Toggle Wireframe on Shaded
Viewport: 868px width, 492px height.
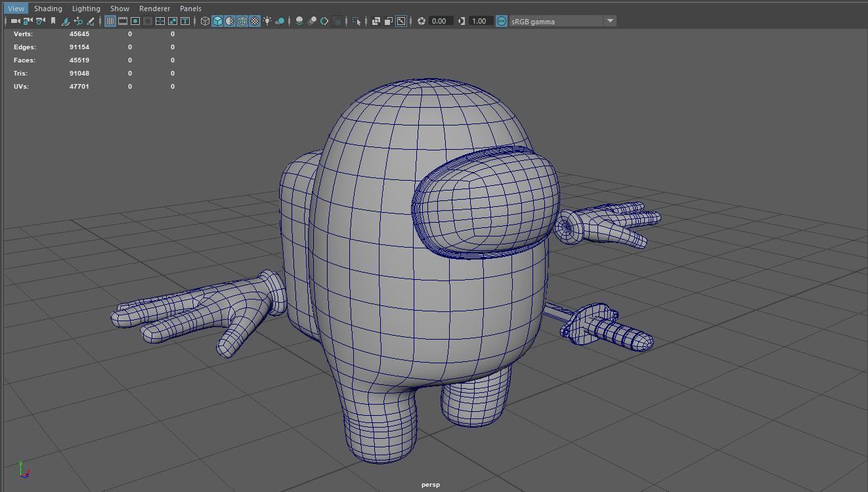pyautogui.click(x=242, y=21)
